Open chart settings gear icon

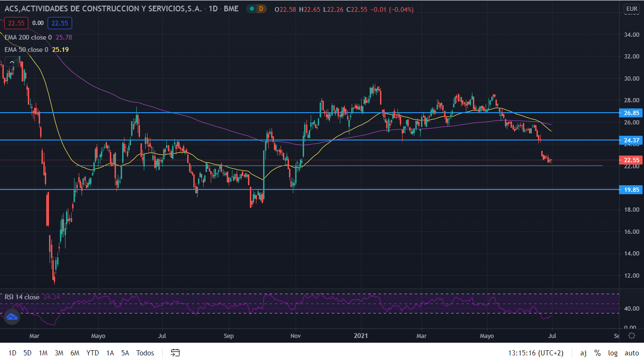632,336
